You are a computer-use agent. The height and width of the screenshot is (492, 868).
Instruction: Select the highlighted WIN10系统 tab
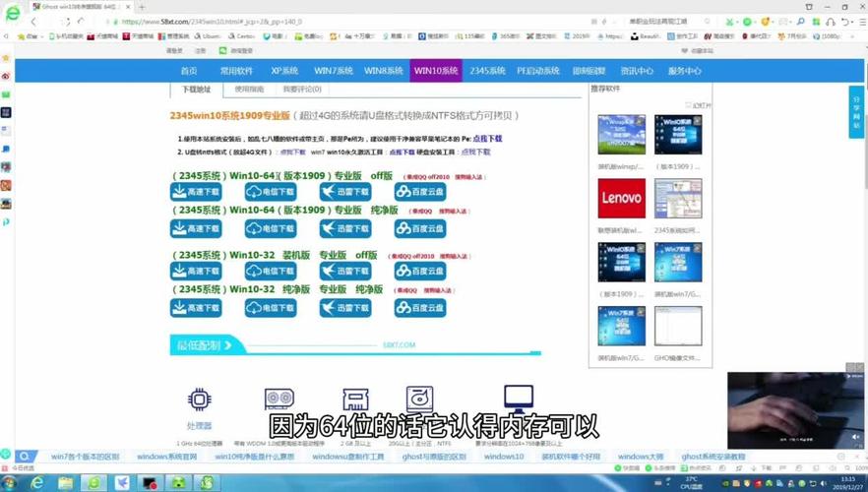click(x=436, y=71)
